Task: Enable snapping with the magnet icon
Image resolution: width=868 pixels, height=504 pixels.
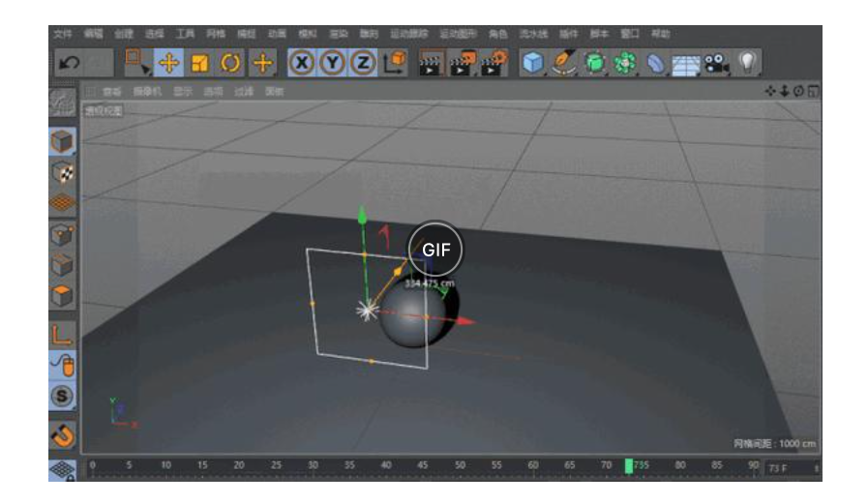Action: click(63, 435)
